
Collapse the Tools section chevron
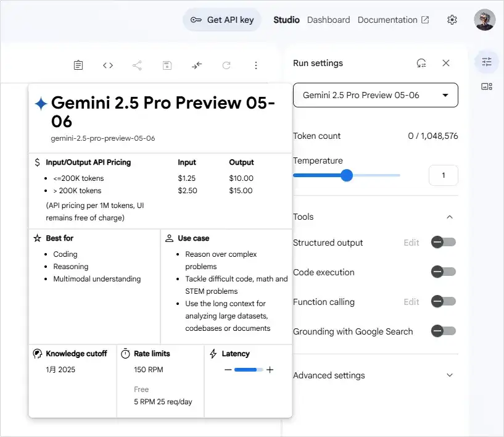pyautogui.click(x=450, y=217)
